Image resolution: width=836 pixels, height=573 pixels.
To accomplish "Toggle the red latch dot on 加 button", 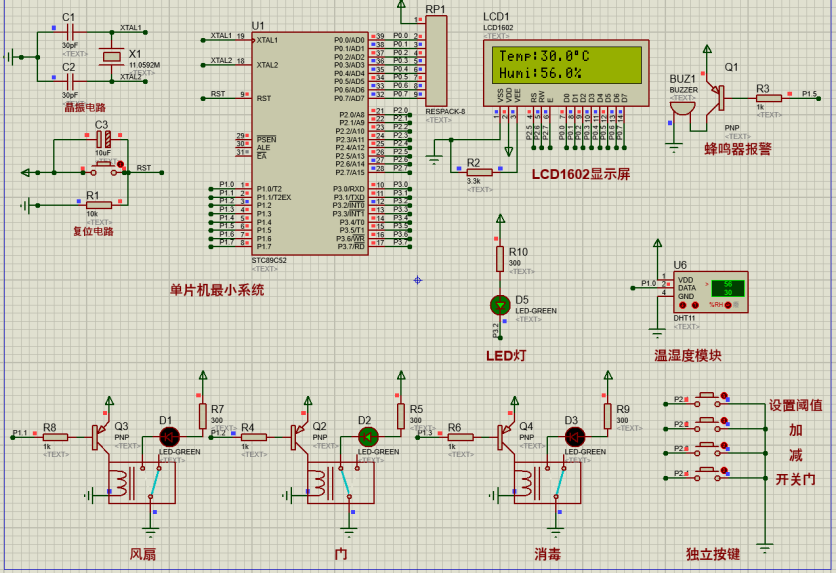I will point(724,420).
